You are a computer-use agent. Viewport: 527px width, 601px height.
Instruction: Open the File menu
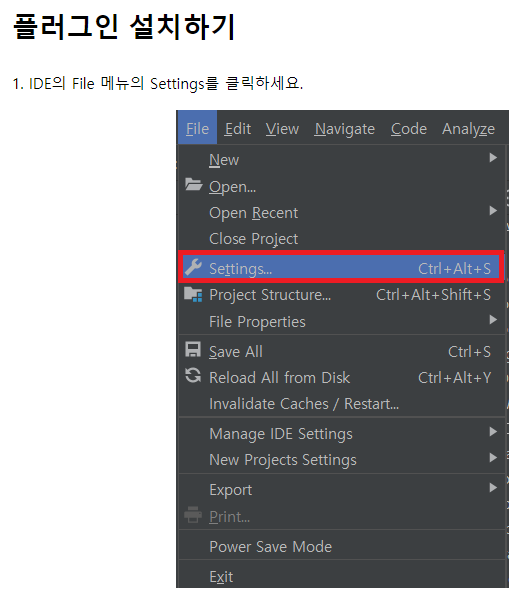coord(197,128)
